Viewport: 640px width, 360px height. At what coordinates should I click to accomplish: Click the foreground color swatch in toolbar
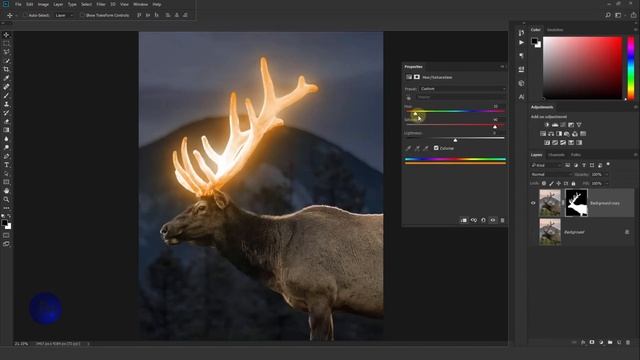[4, 223]
